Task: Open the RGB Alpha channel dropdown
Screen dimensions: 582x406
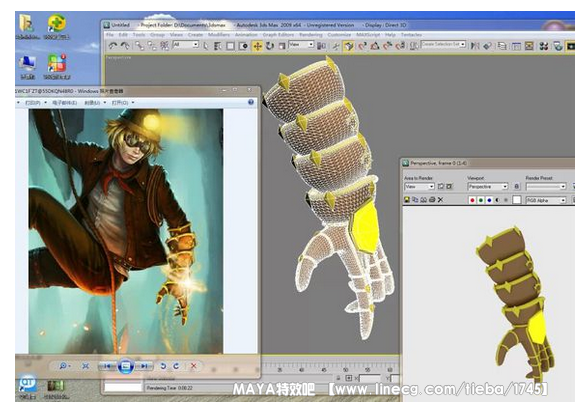Action: coord(546,200)
